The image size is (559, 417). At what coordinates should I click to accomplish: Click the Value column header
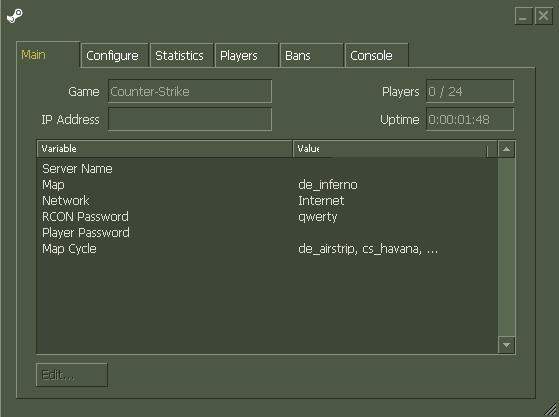(x=390, y=149)
